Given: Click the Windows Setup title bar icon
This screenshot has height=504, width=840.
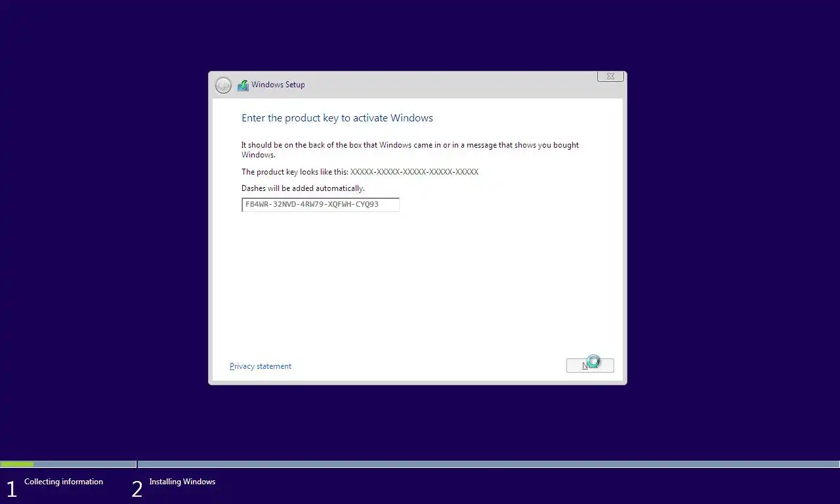Looking at the screenshot, I should coord(243,85).
